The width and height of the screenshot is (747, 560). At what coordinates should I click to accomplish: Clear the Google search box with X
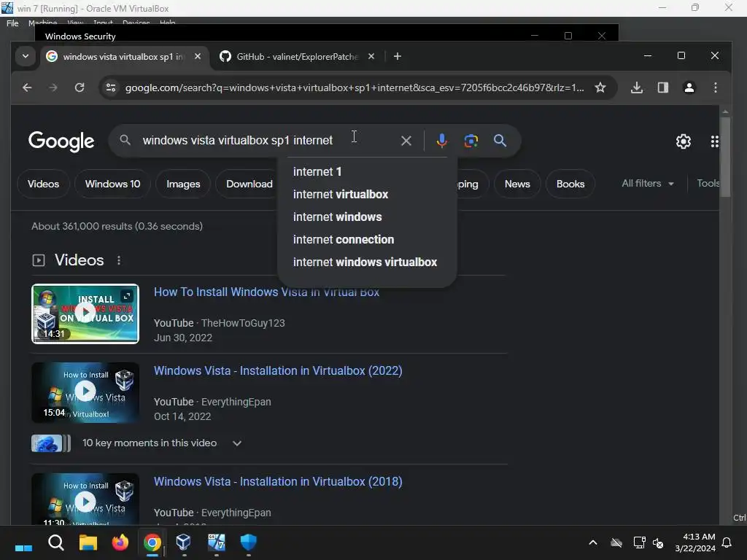click(406, 141)
